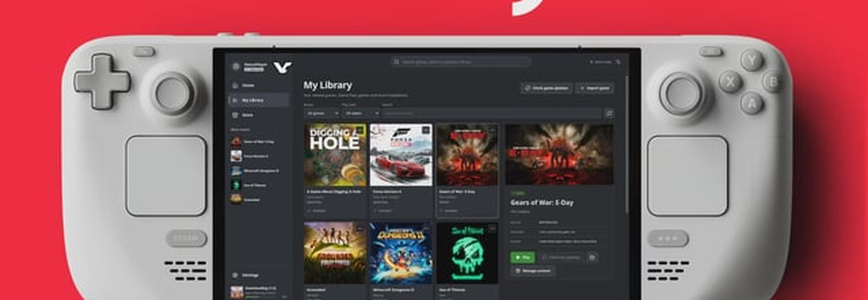This screenshot has height=300, width=868.
Task: Open the Forza Horizon game cover
Action: [x=401, y=155]
